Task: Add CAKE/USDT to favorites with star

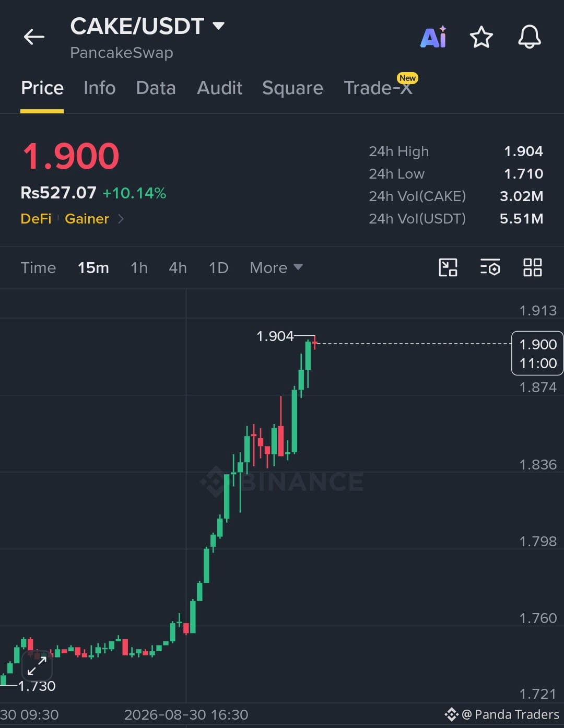Action: coord(481,37)
